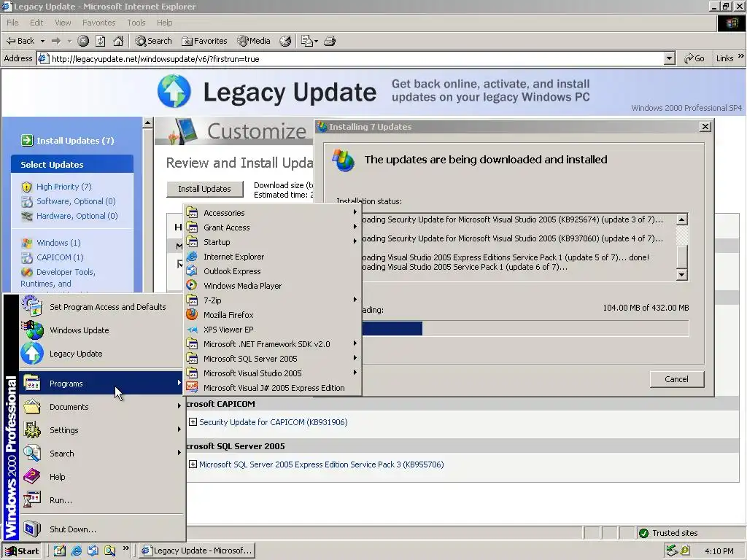Image resolution: width=747 pixels, height=560 pixels.
Task: Open the Search Start menu item
Action: [x=101, y=454]
